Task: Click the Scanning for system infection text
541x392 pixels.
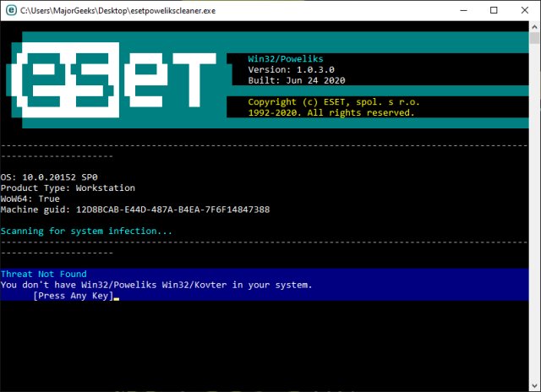Action: click(86, 231)
